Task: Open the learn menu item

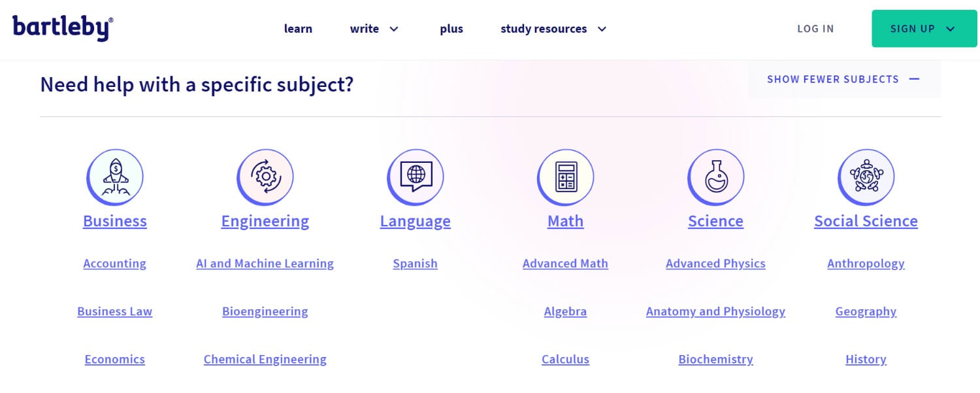Action: click(298, 29)
